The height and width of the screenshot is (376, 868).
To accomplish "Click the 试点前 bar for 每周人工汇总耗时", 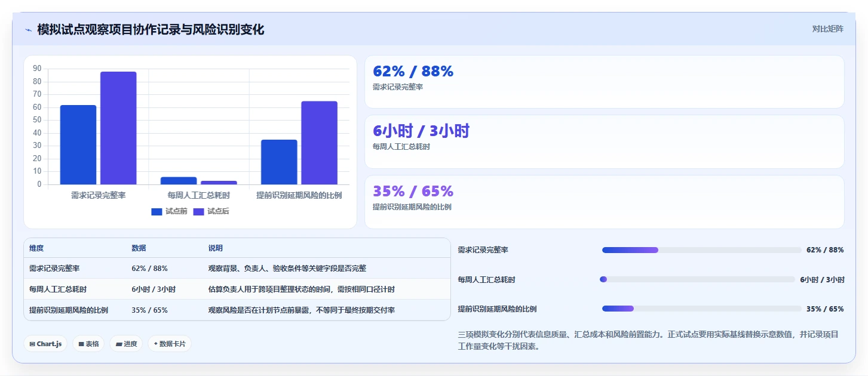I will (179, 181).
